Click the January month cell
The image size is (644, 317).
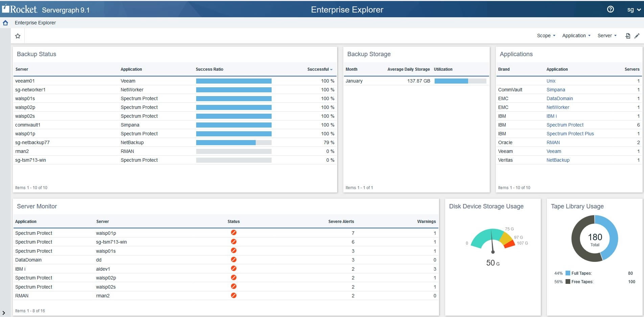(x=354, y=81)
